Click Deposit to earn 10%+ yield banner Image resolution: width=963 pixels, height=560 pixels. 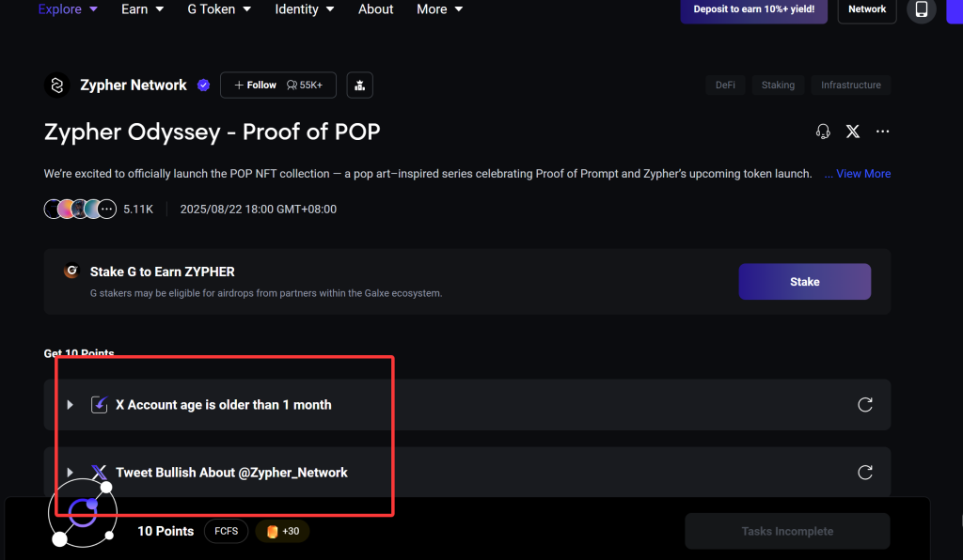pyautogui.click(x=753, y=9)
